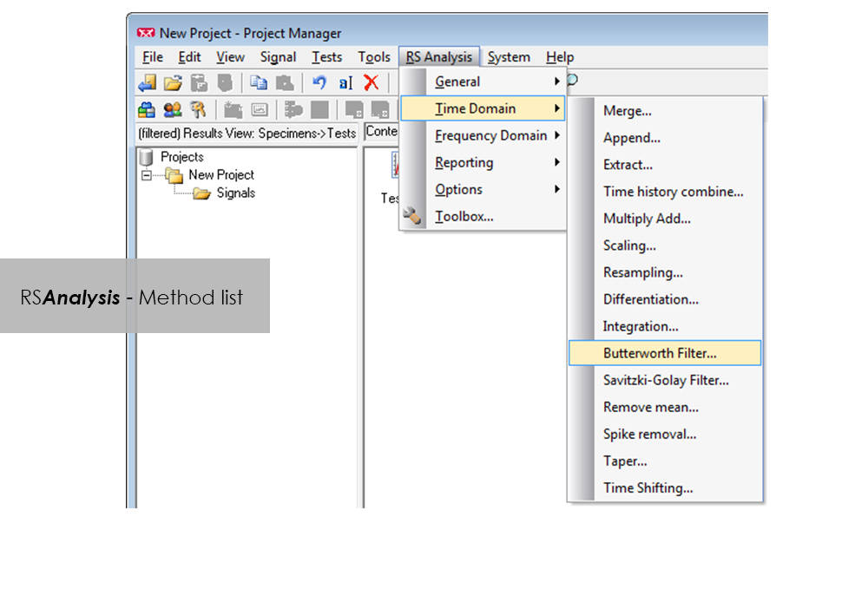
Task: Select the Signals folder in tree
Action: click(234, 193)
